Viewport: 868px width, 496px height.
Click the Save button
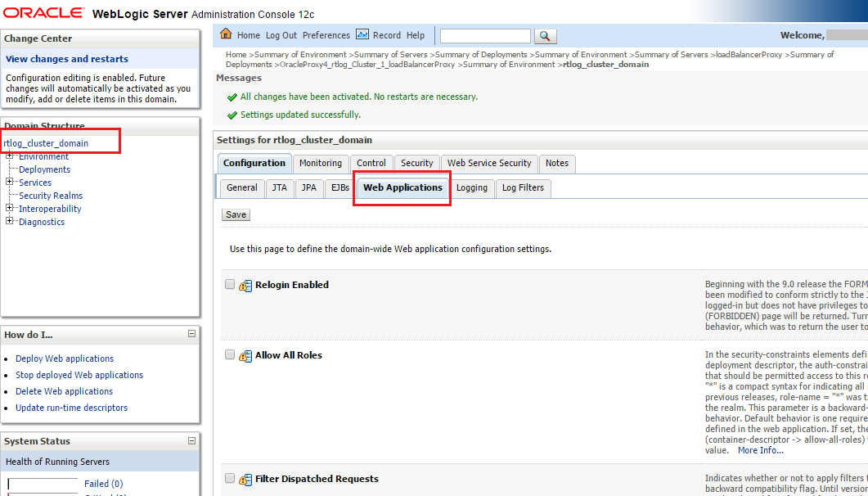pos(236,214)
